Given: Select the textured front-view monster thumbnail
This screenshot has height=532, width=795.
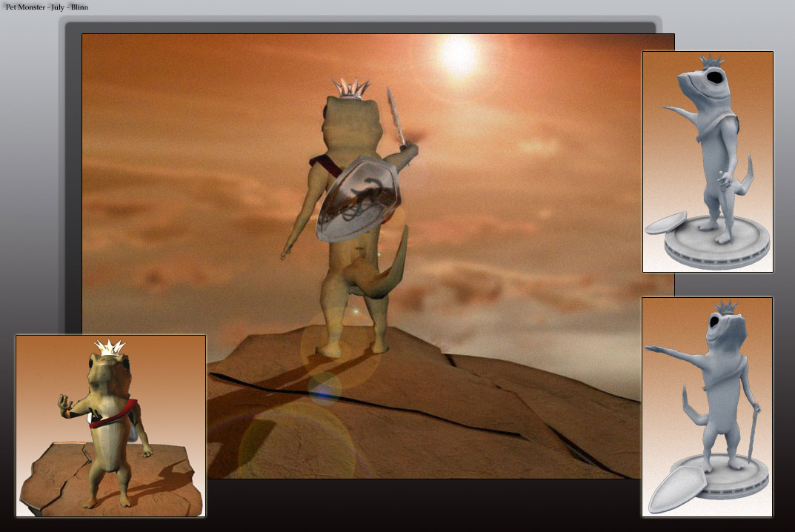Looking at the screenshot, I should click(110, 426).
